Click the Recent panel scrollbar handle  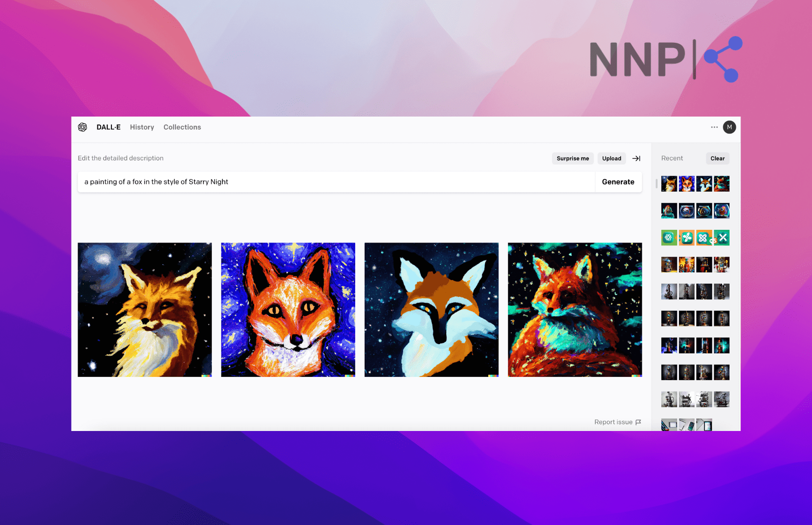[656, 183]
